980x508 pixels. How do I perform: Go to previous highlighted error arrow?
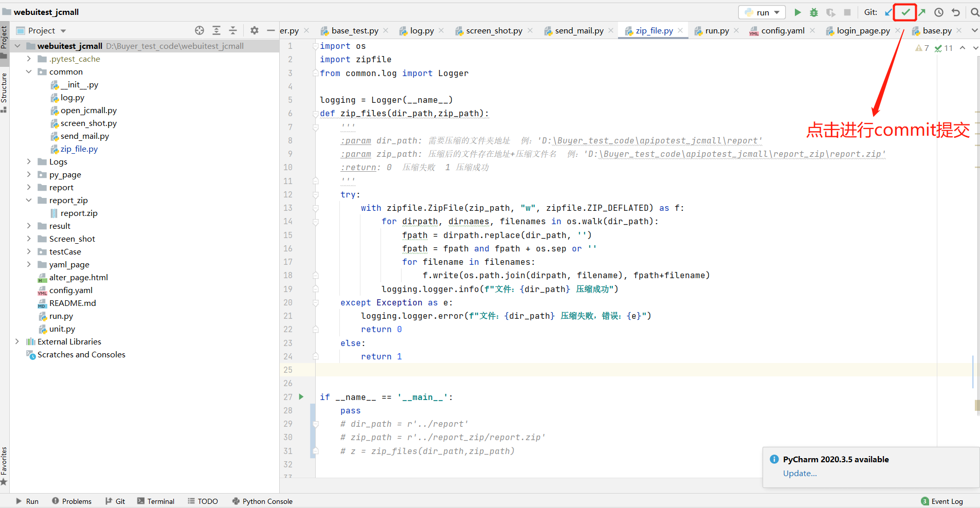963,48
